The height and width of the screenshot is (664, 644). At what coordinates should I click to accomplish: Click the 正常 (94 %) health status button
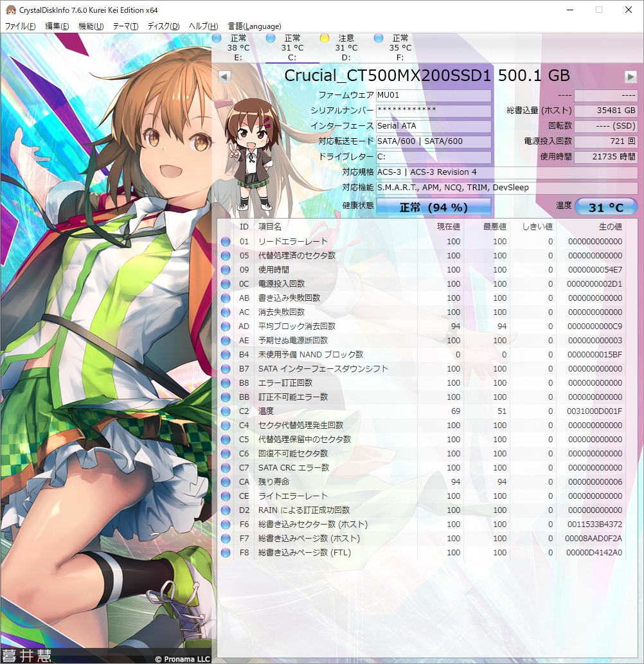point(433,207)
